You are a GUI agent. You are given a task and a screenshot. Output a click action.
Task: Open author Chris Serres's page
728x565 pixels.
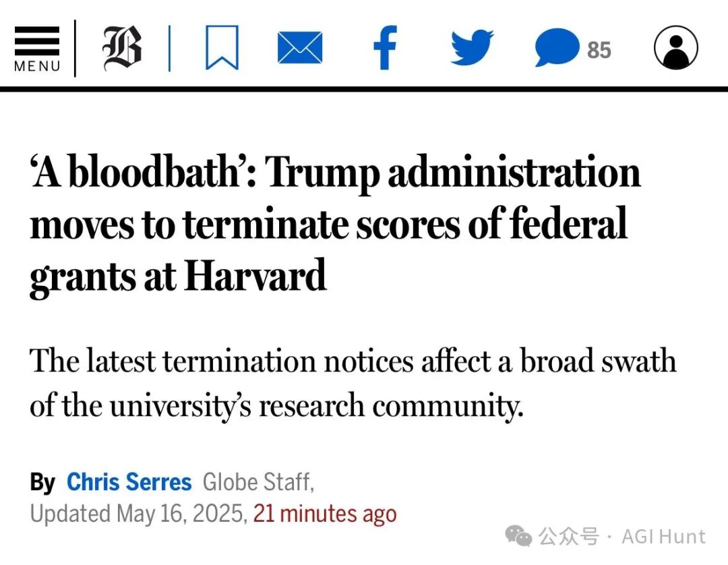click(x=129, y=482)
